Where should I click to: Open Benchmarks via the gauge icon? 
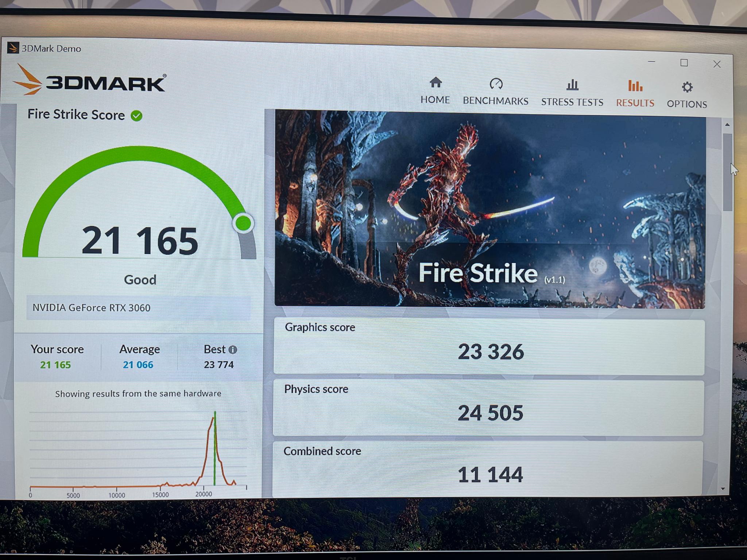496,84
